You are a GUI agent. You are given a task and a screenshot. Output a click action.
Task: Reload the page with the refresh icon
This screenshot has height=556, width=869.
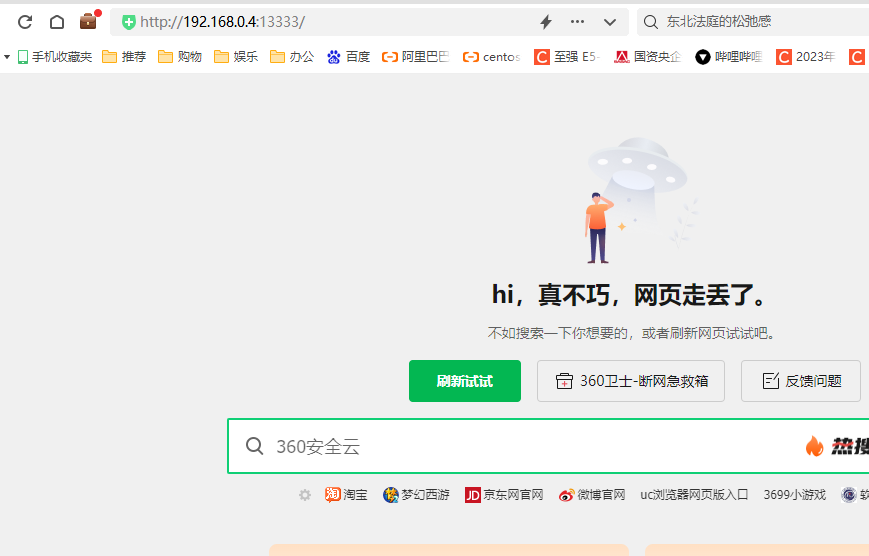pyautogui.click(x=25, y=22)
